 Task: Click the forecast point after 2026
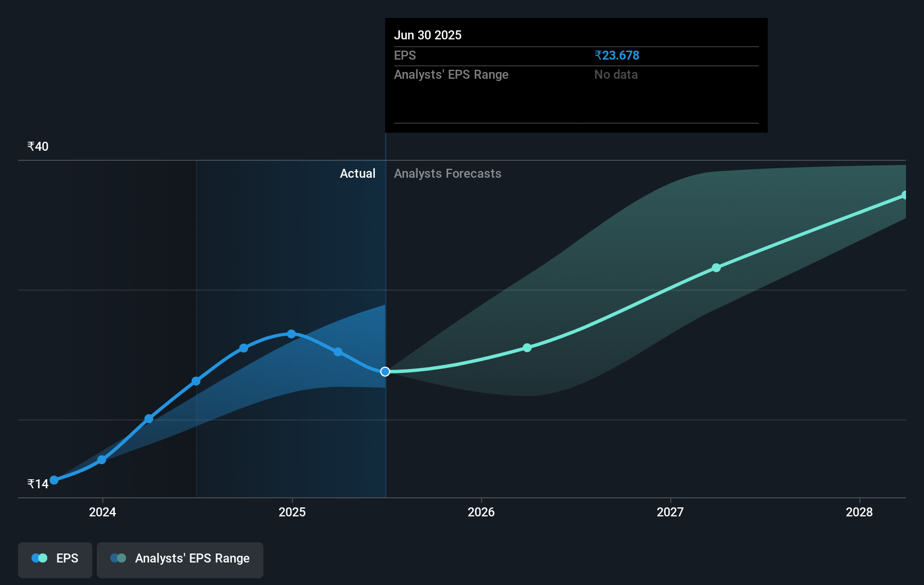click(x=527, y=348)
